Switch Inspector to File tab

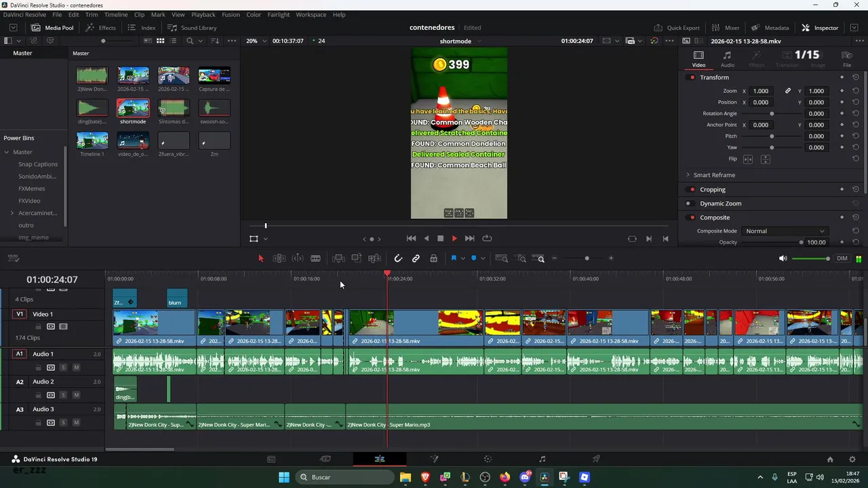point(846,59)
